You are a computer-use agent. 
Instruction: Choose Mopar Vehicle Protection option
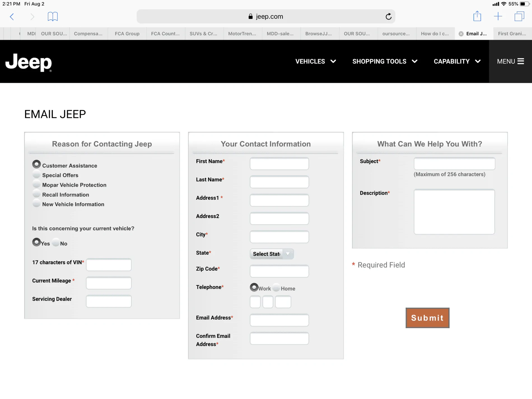click(x=36, y=184)
